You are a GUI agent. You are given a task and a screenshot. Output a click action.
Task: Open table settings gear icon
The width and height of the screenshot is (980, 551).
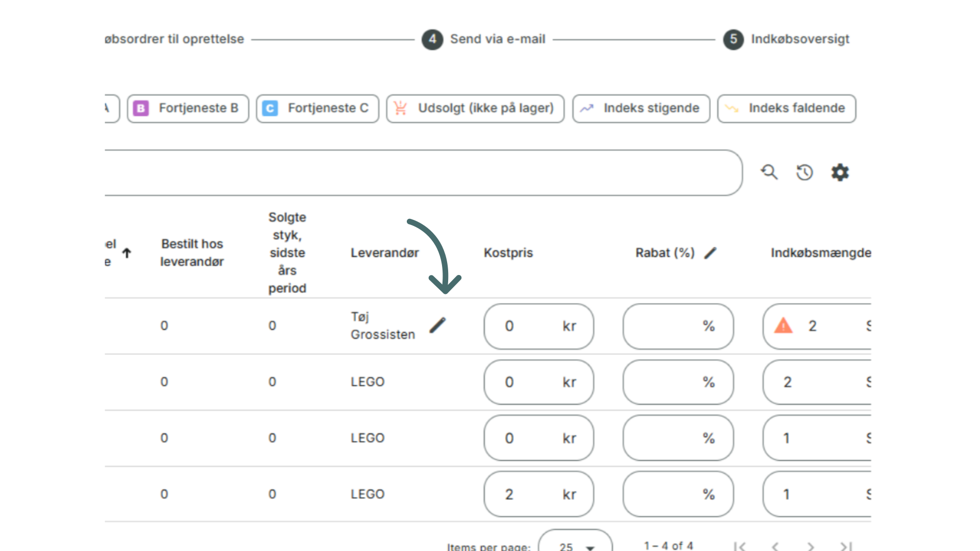tap(840, 172)
